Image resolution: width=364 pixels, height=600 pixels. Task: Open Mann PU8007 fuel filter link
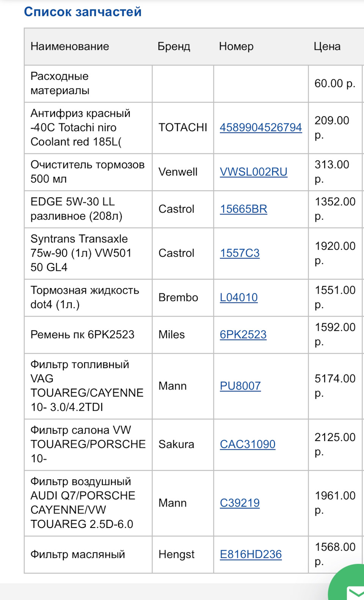click(240, 386)
